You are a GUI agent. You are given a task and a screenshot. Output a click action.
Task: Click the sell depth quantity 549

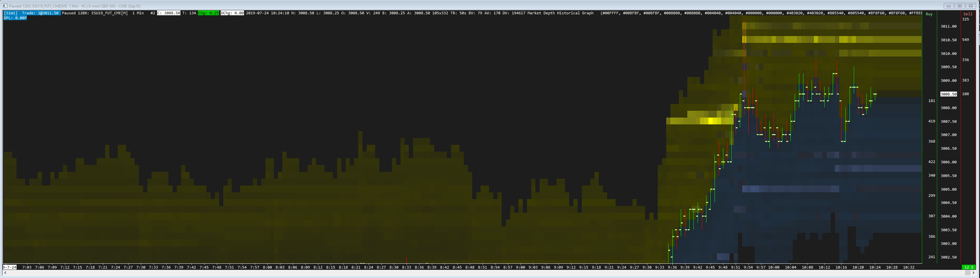965,40
